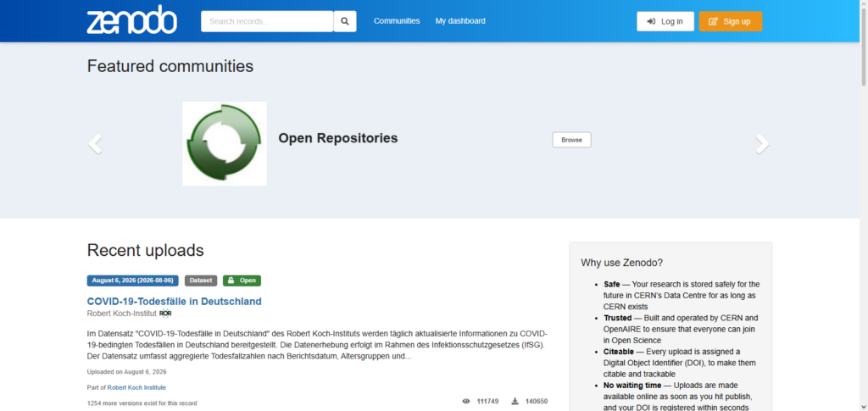Click the Why use Zenodo? heading
The width and height of the screenshot is (868, 411).
pos(621,263)
